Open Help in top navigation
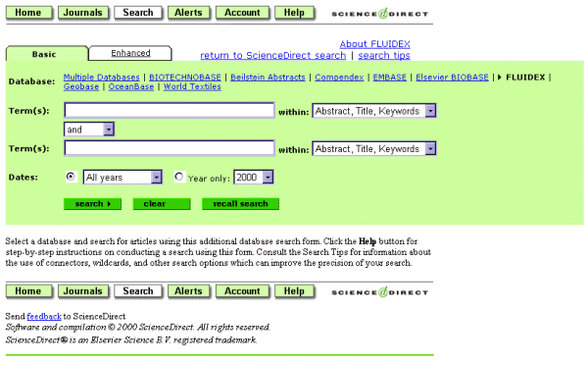Screen dimensions: 588x365 [x=294, y=13]
